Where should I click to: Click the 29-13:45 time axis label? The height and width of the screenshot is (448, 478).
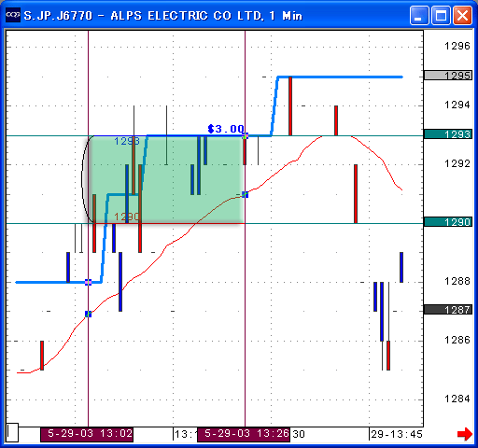click(x=397, y=434)
